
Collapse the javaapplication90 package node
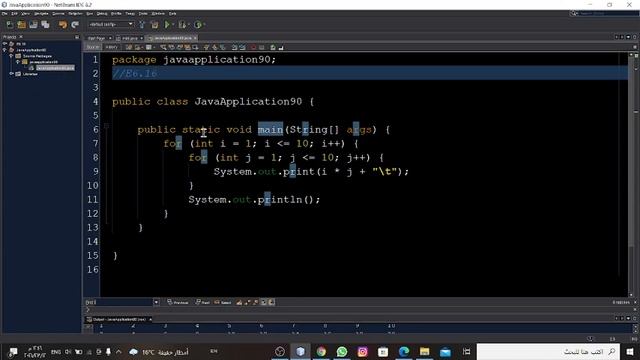click(18, 62)
